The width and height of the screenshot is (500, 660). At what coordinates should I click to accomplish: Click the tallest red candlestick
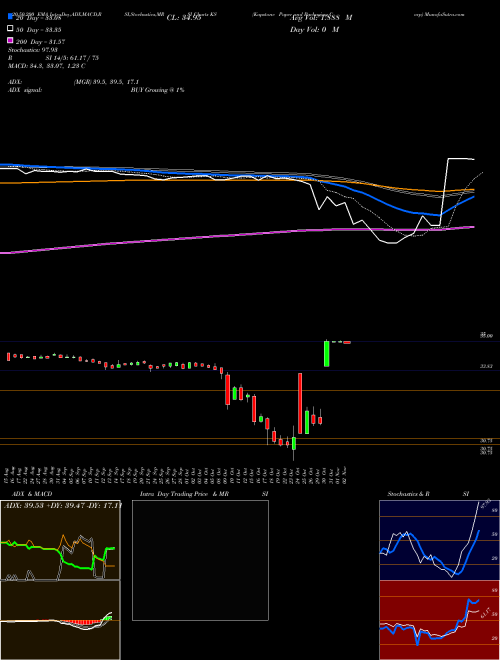[x=300, y=403]
